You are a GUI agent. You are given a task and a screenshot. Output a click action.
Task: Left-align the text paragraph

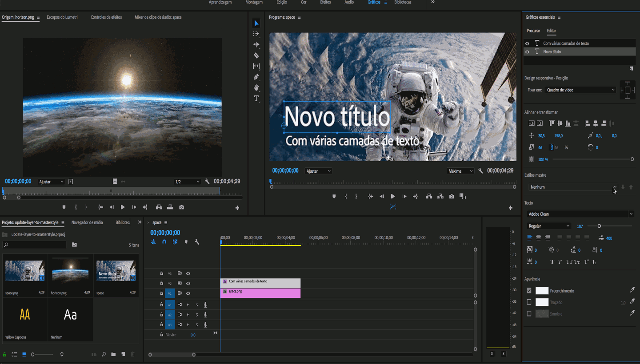click(530, 238)
